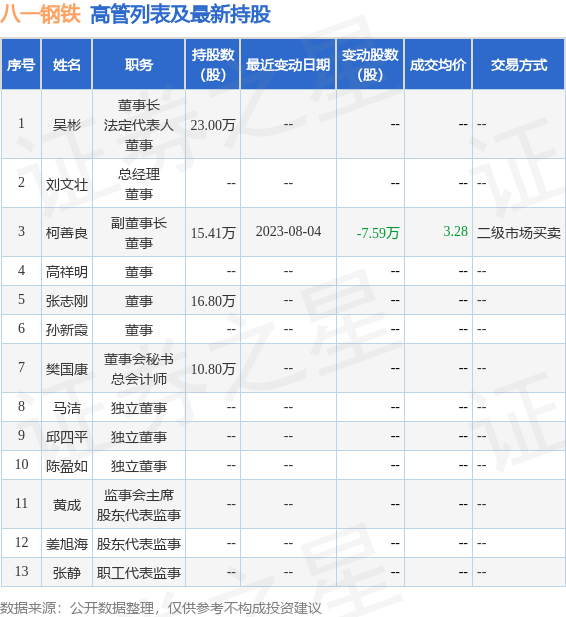This screenshot has width=566, height=617.
Task: Click the 二级市场买卖 cell
Action: pos(519,233)
